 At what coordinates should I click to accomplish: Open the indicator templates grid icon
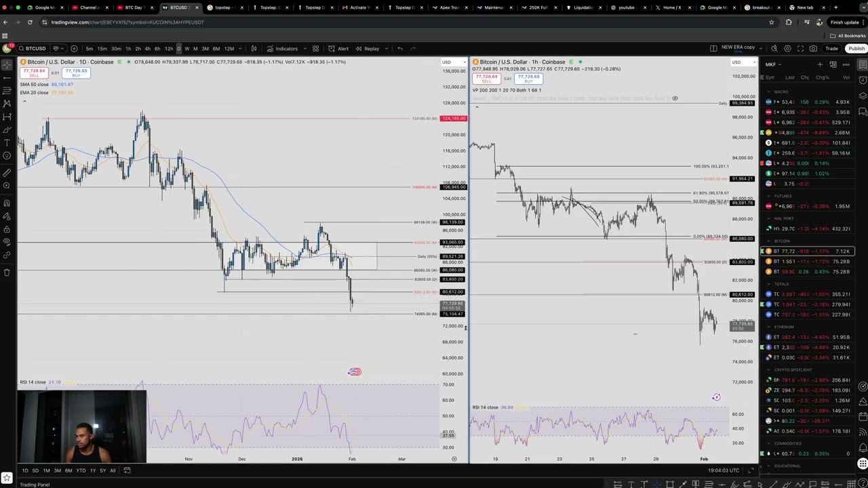315,48
